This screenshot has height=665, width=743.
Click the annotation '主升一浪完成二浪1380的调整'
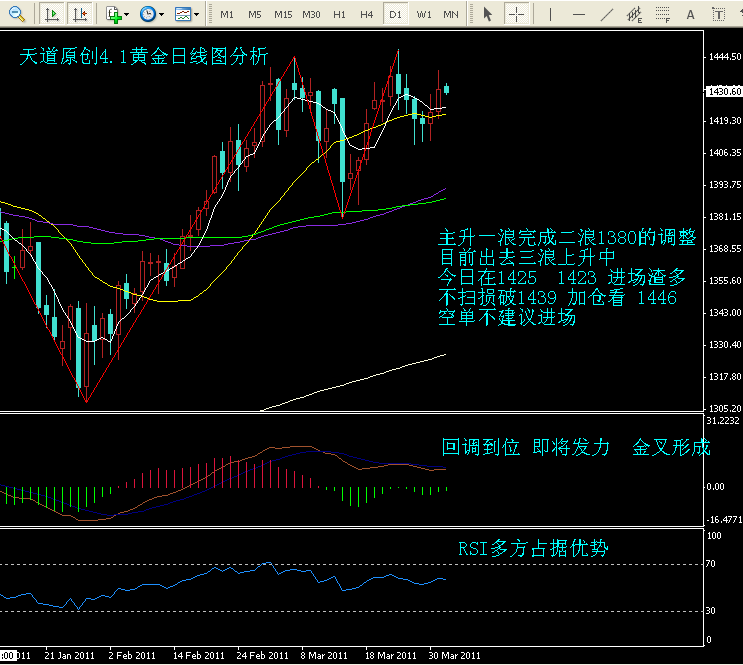[567, 237]
